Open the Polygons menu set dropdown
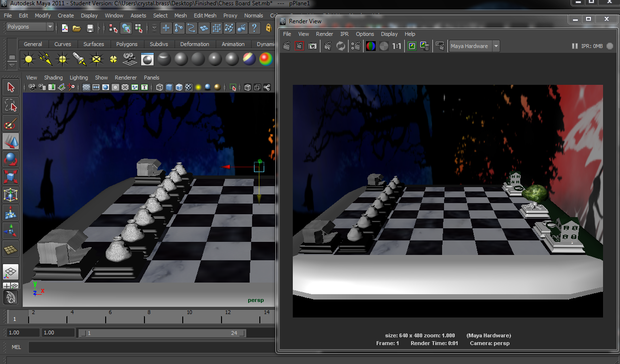This screenshot has height=364, width=620. pyautogui.click(x=30, y=27)
